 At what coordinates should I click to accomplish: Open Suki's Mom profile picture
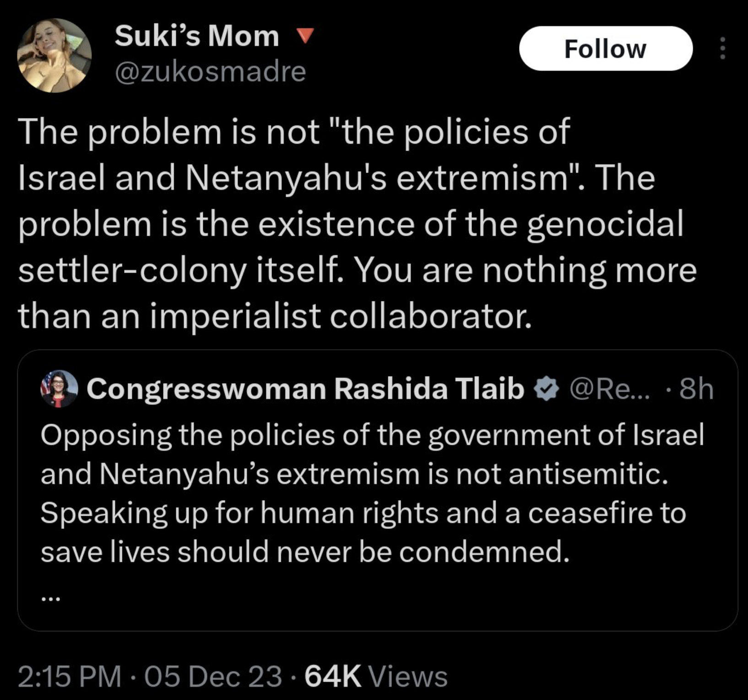click(54, 55)
